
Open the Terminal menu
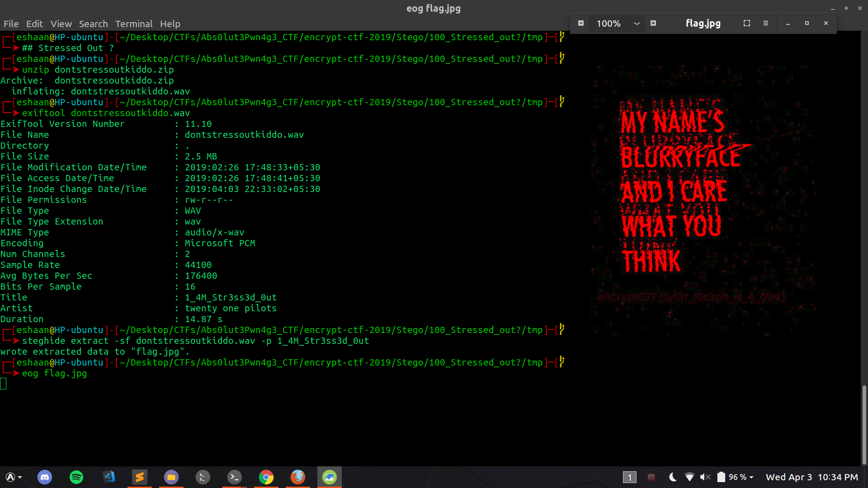click(133, 24)
